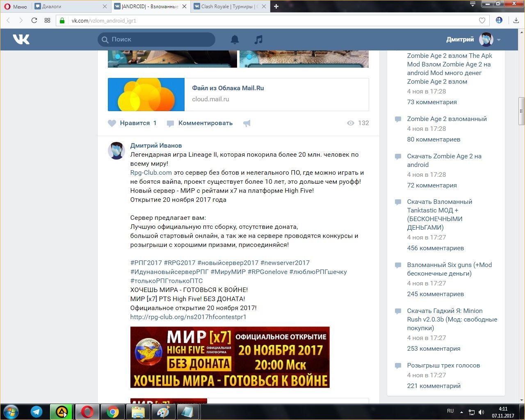Screen dimensions: 525x420
Task: Share the post via megaphone icon
Action: click(247, 123)
